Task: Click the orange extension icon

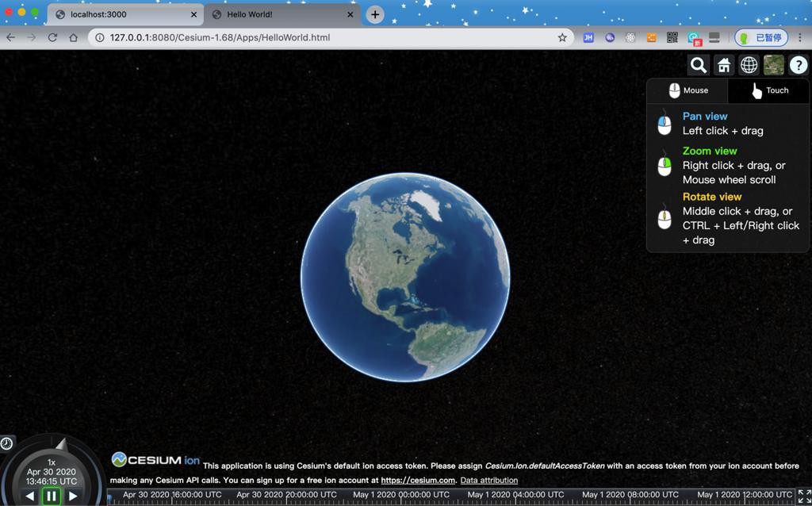Action: [x=652, y=37]
